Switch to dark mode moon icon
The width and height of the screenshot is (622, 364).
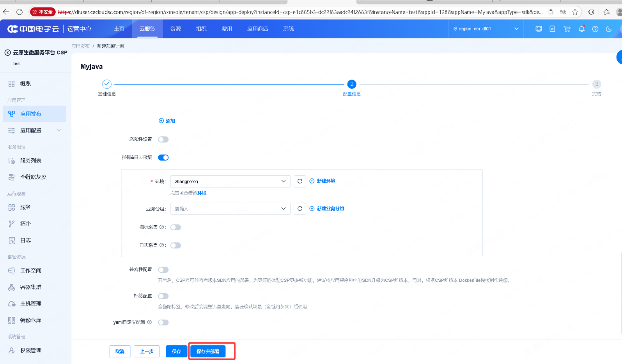pyautogui.click(x=609, y=29)
